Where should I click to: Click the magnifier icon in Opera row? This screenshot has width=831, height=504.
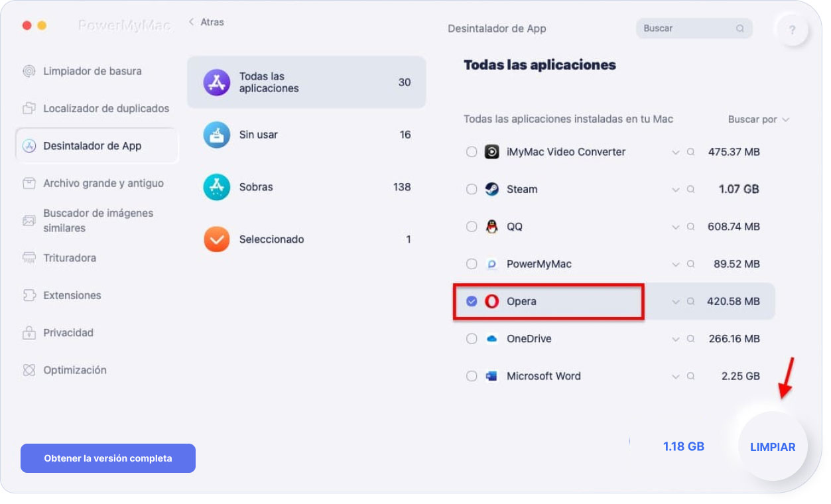(x=690, y=301)
